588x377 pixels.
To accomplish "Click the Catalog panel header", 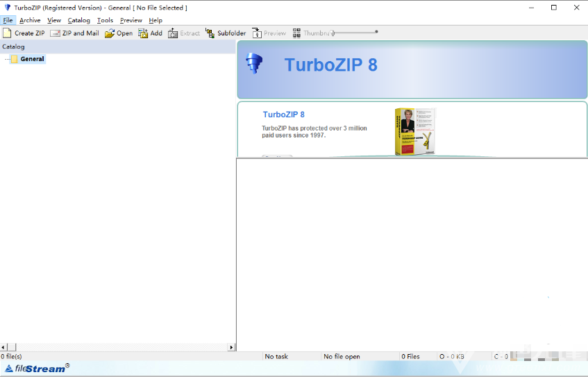I will tap(118, 47).
